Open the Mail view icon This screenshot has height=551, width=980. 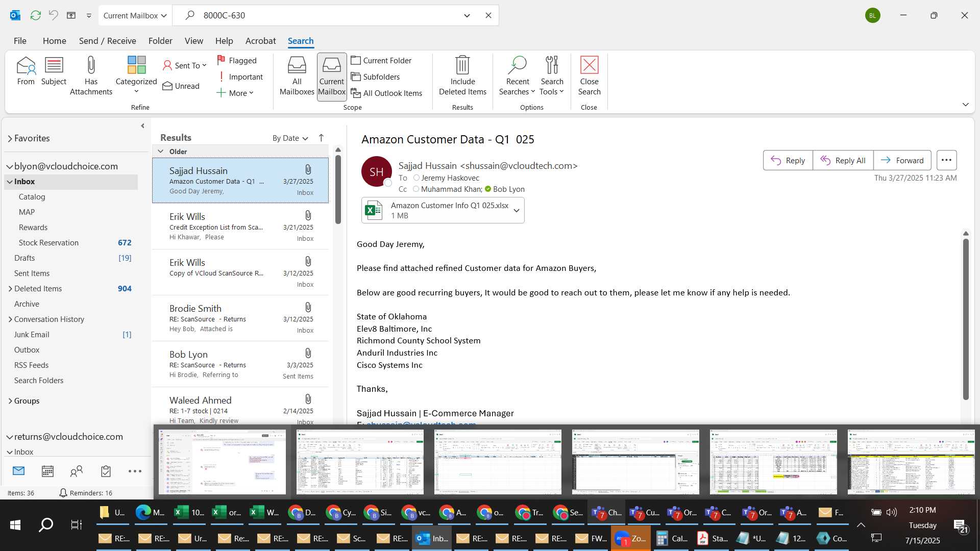19,471
